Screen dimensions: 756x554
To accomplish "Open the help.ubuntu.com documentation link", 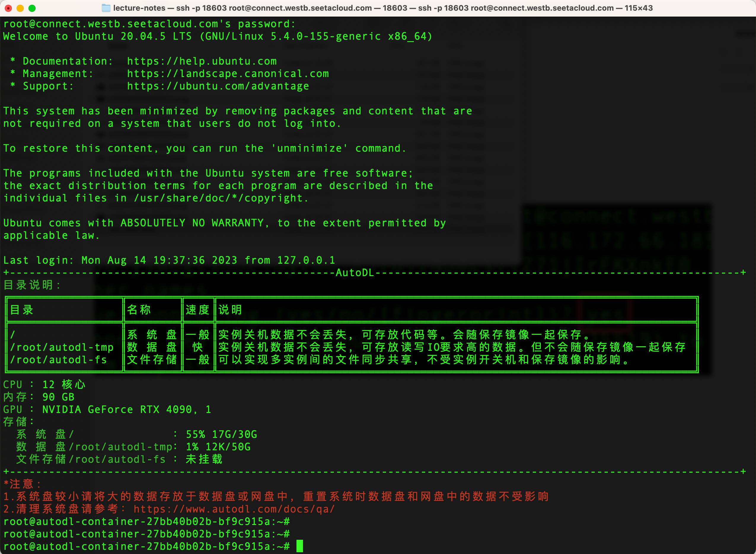I will (x=202, y=61).
